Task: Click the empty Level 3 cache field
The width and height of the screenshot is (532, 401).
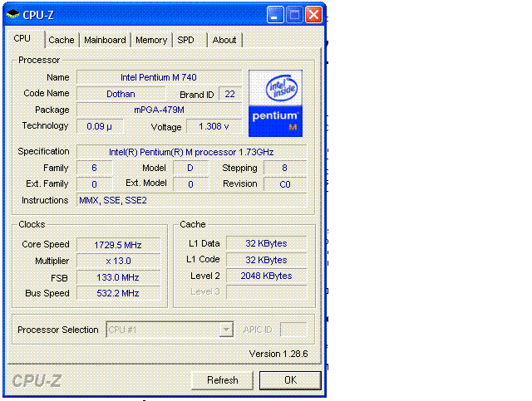Action: click(266, 292)
